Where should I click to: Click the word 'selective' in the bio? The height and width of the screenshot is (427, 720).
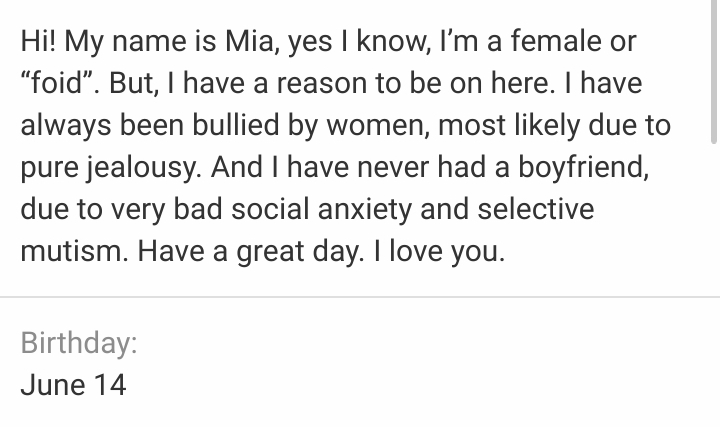(536, 209)
